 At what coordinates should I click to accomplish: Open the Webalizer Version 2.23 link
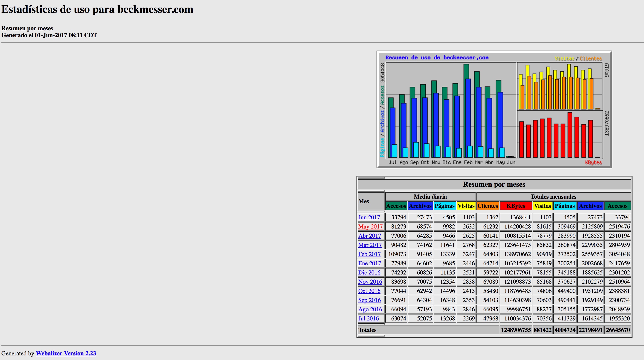pyautogui.click(x=66, y=354)
